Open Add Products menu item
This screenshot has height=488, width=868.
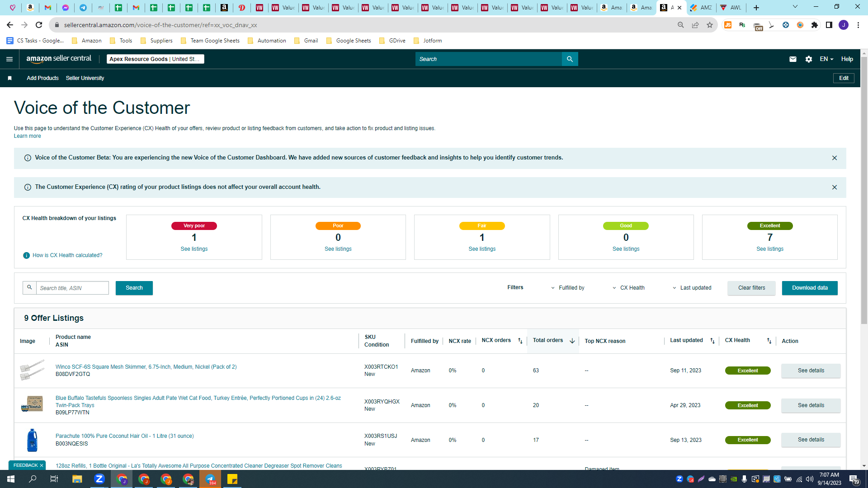click(x=42, y=78)
